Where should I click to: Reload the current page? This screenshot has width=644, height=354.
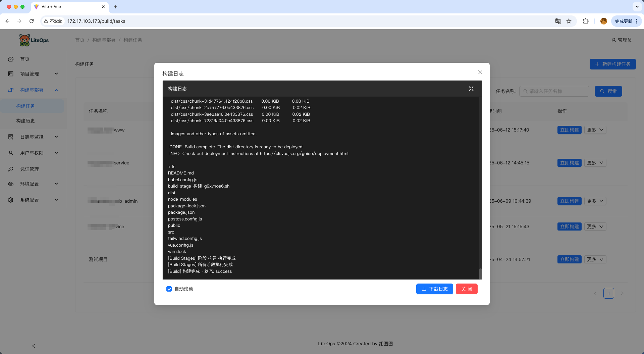point(32,21)
